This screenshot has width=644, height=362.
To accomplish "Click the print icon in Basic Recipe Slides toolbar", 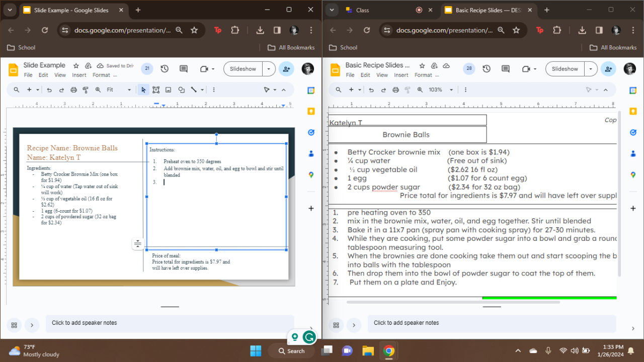I will pyautogui.click(x=395, y=90).
